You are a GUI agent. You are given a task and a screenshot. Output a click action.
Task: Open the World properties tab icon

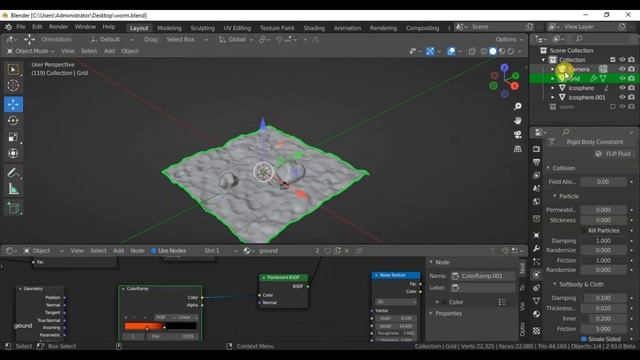[536, 202]
